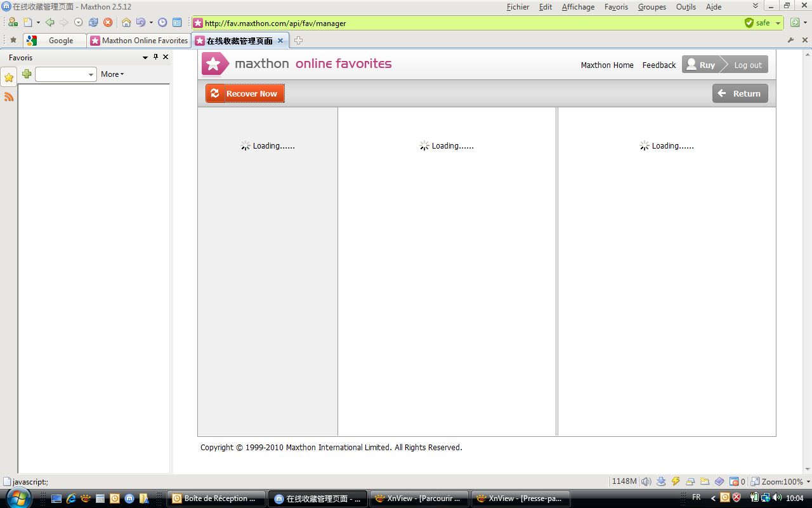The height and width of the screenshot is (508, 812).
Task: Click the green go/refresh button beside address bar
Action: [x=795, y=23]
